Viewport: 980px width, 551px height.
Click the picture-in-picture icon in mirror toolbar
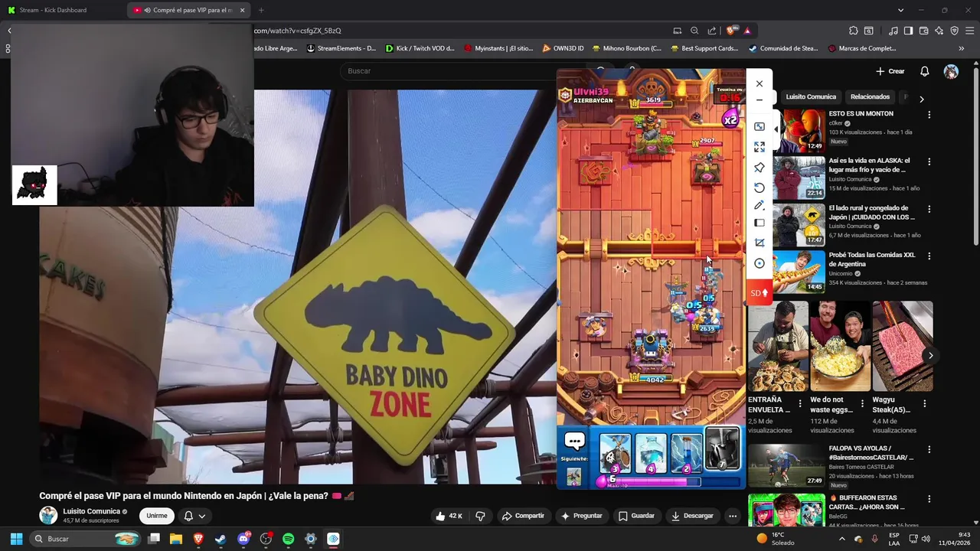(x=759, y=127)
